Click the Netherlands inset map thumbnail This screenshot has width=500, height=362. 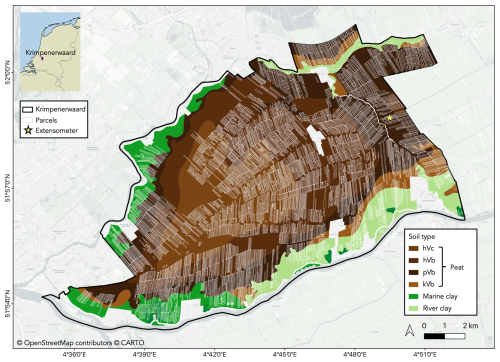(x=50, y=52)
